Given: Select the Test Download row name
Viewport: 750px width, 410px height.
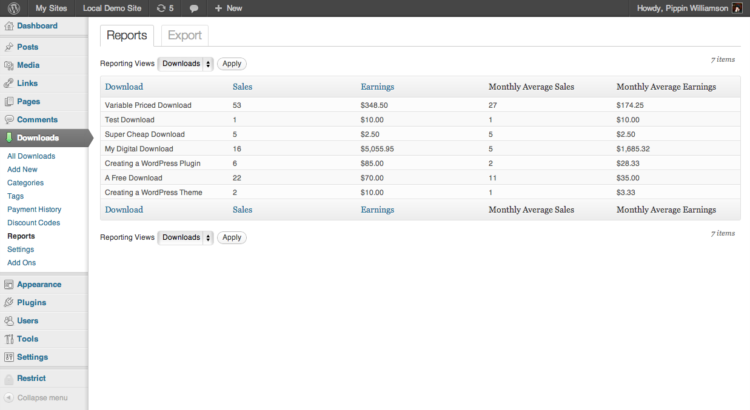Looking at the screenshot, I should pyautogui.click(x=130, y=120).
